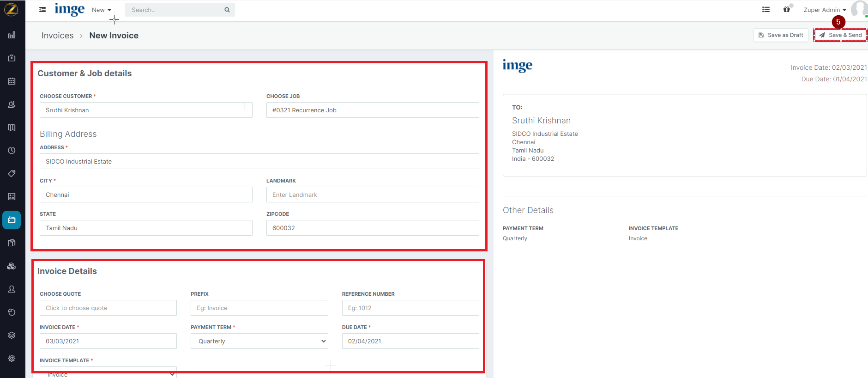Open the Payment Term Quarterly dropdown

pyautogui.click(x=259, y=341)
